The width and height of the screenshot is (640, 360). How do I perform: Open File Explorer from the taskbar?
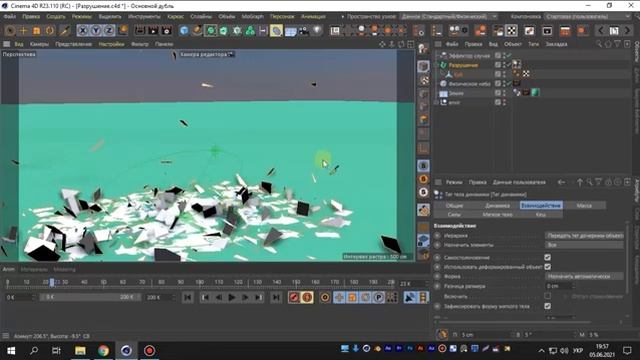(80, 351)
